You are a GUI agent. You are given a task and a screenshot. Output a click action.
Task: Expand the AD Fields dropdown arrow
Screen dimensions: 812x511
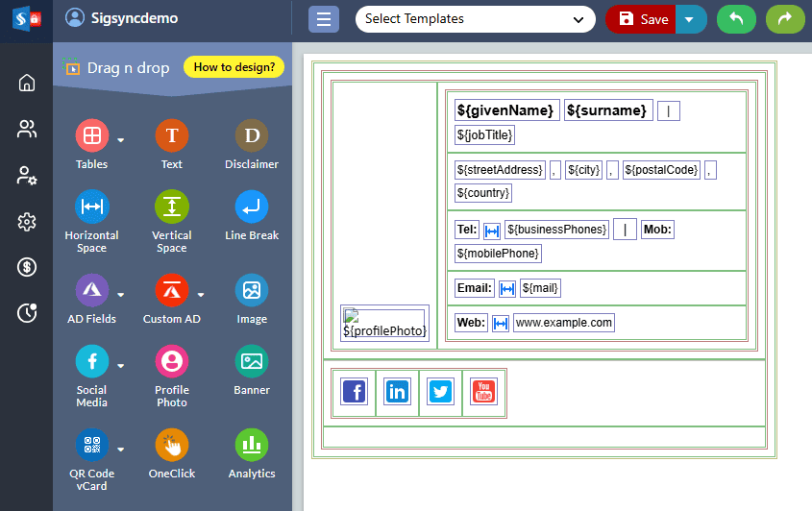pos(121,294)
